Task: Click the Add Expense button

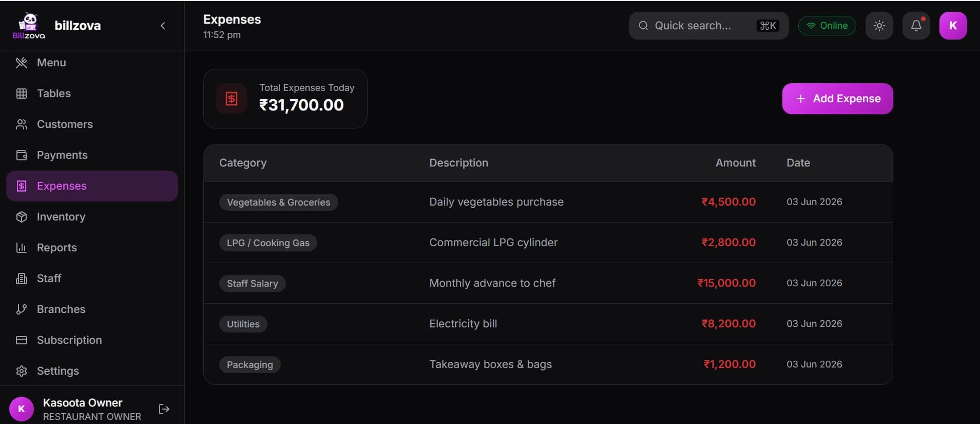Action: 837,99
